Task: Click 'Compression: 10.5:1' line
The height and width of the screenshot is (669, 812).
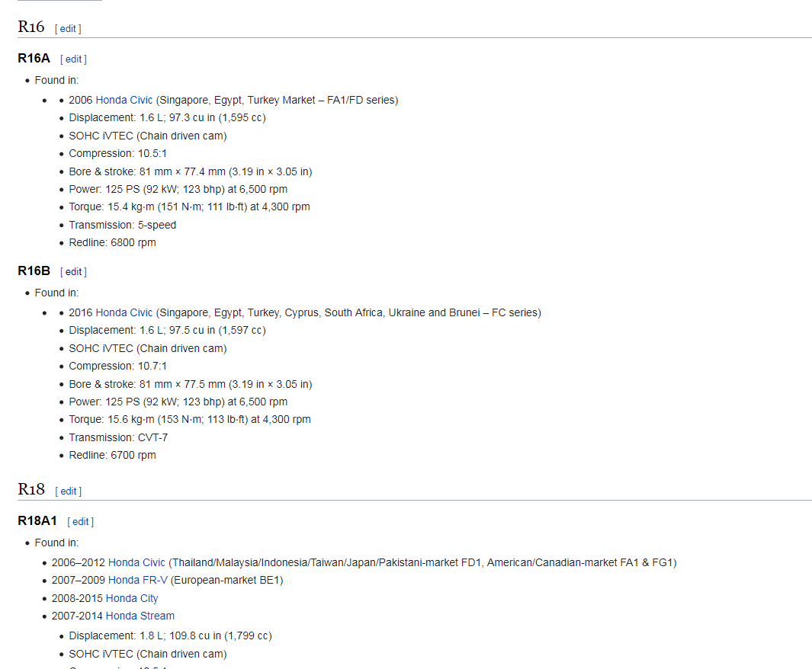Action: point(117,153)
